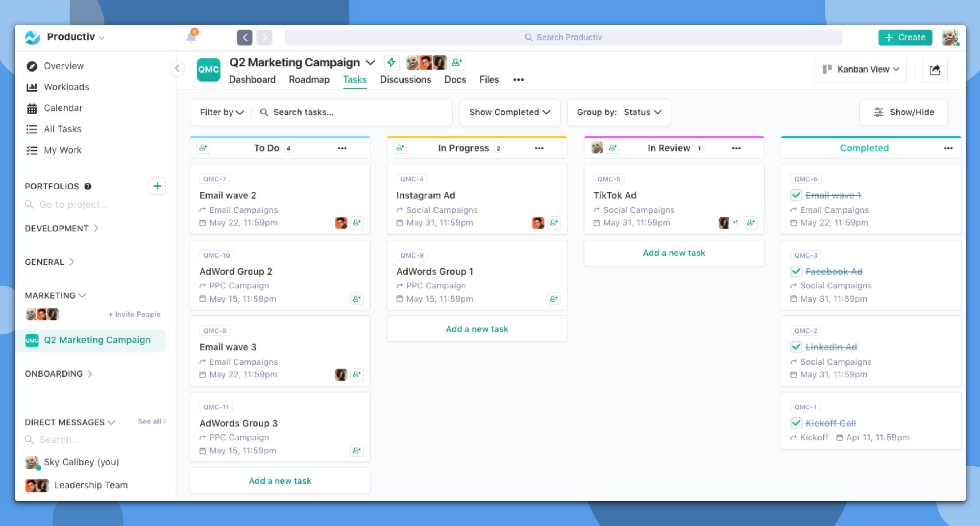Add a member to the project header

457,62
